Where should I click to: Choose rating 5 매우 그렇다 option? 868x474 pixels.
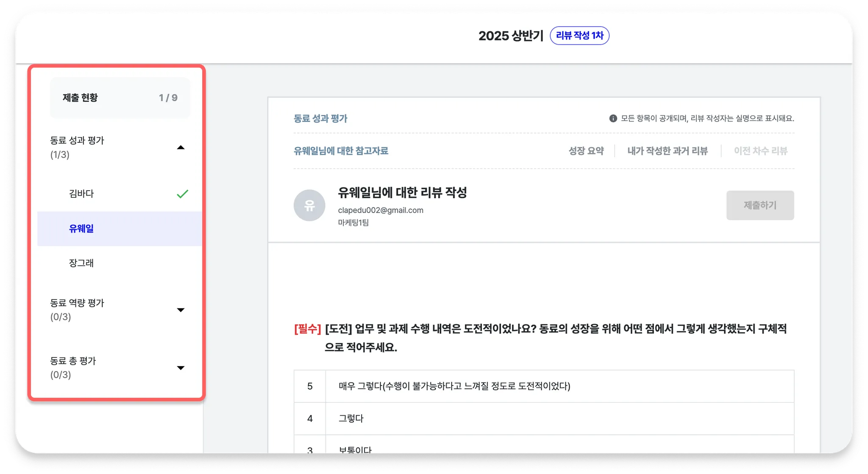coord(544,386)
